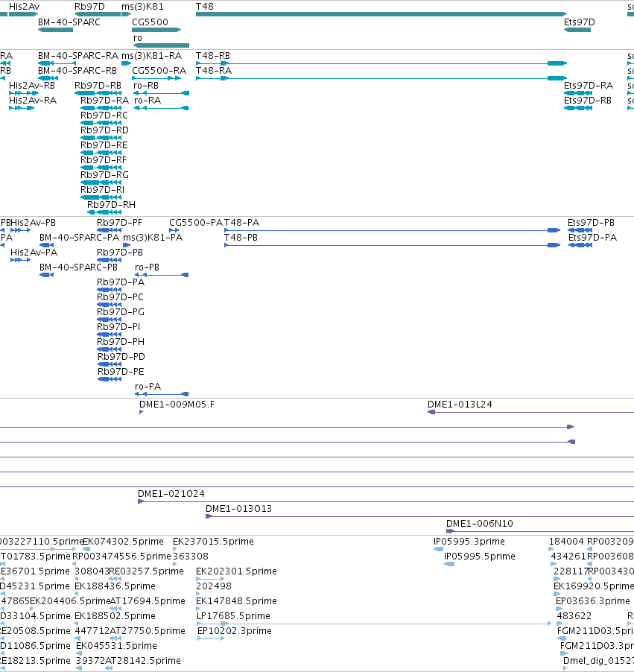Viewport: 634px width, 672px height.
Task: Open transcript BM-40-SPARC-RA
Action: pos(78,56)
